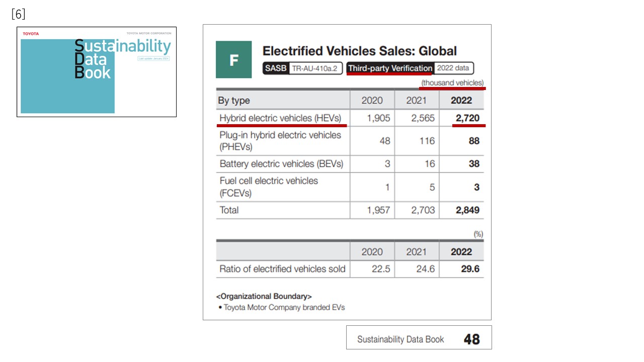
Task: Select the Electrified Vehicles Sales: Global title
Action: tap(359, 51)
